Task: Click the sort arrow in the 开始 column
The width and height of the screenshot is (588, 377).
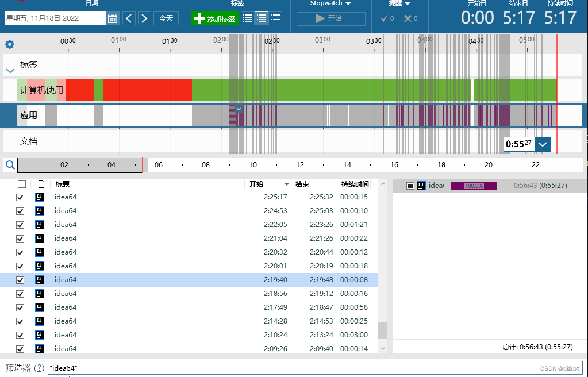Action: [286, 184]
